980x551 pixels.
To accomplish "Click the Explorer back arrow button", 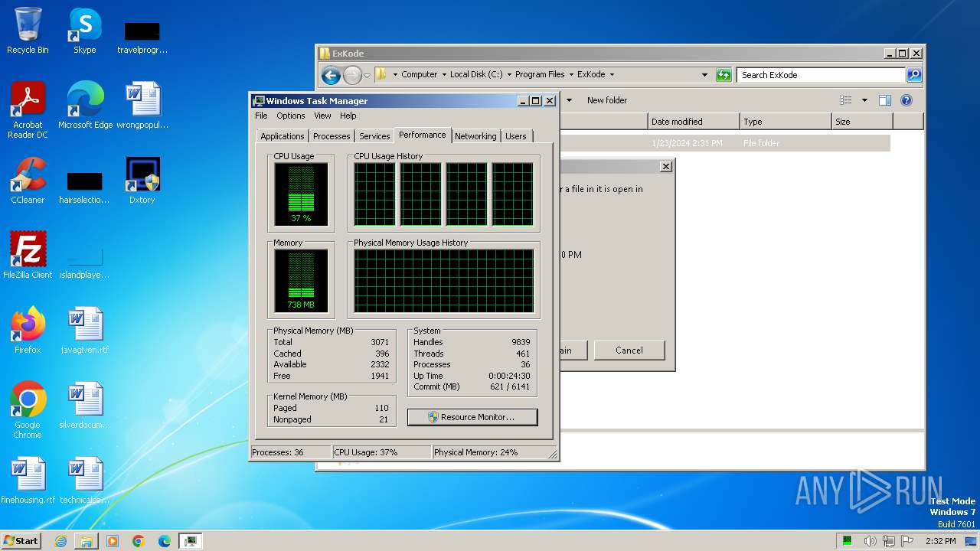I will [x=331, y=75].
